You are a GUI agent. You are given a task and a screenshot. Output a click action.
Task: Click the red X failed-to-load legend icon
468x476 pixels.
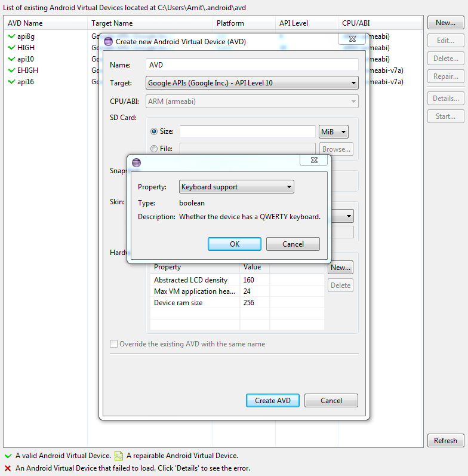8,468
